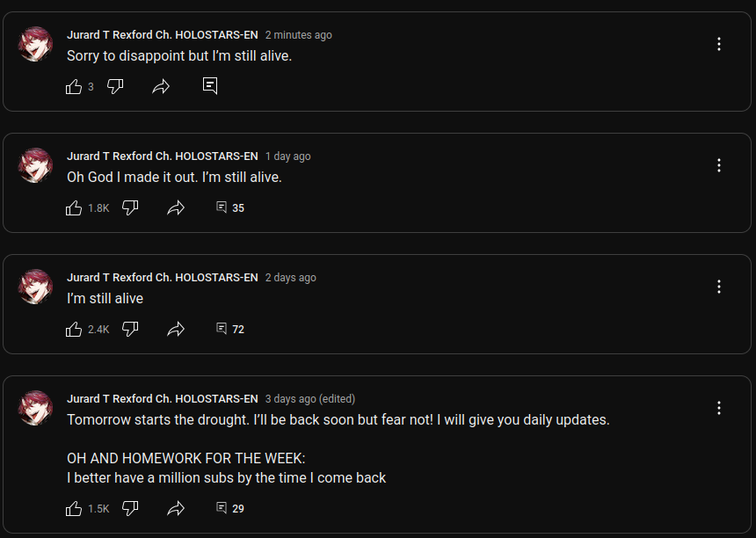
Task: Open the three-dot menu on the 2 minutes ago post
Action: click(719, 44)
